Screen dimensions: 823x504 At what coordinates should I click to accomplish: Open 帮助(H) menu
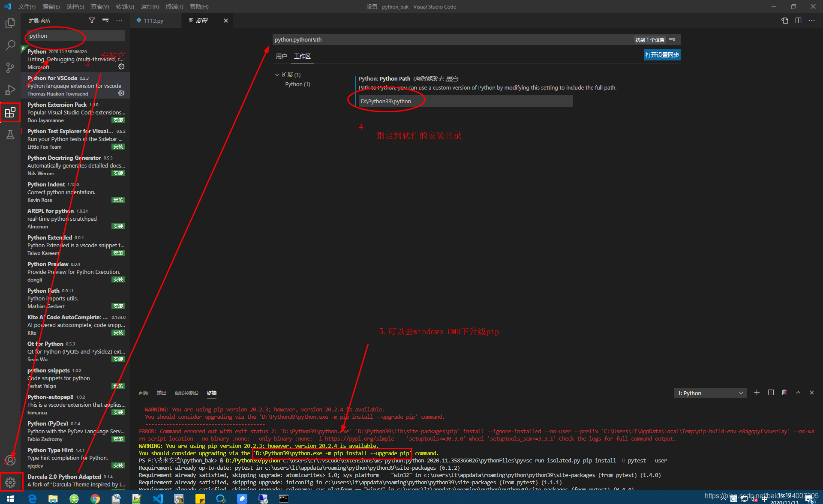(x=199, y=6)
